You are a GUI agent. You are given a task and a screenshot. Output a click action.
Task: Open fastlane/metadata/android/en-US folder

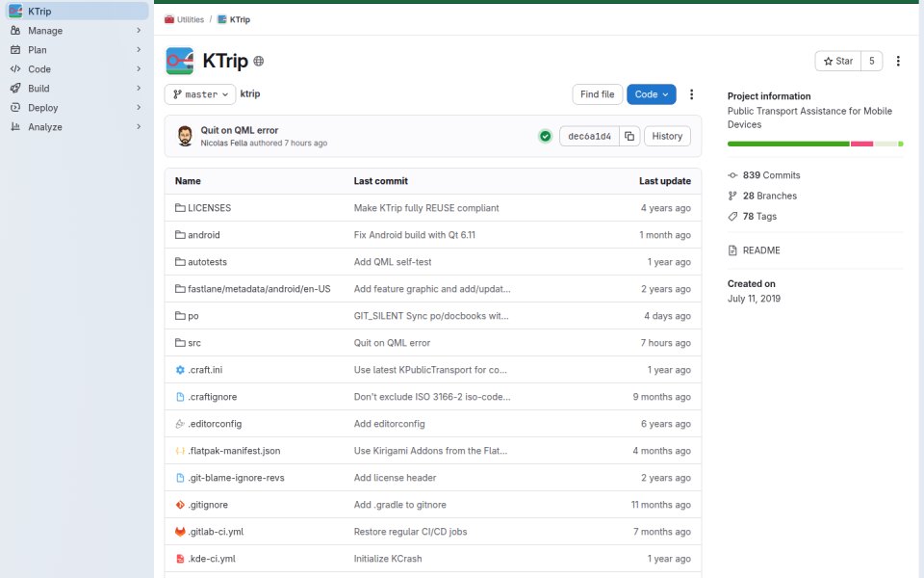tap(259, 289)
